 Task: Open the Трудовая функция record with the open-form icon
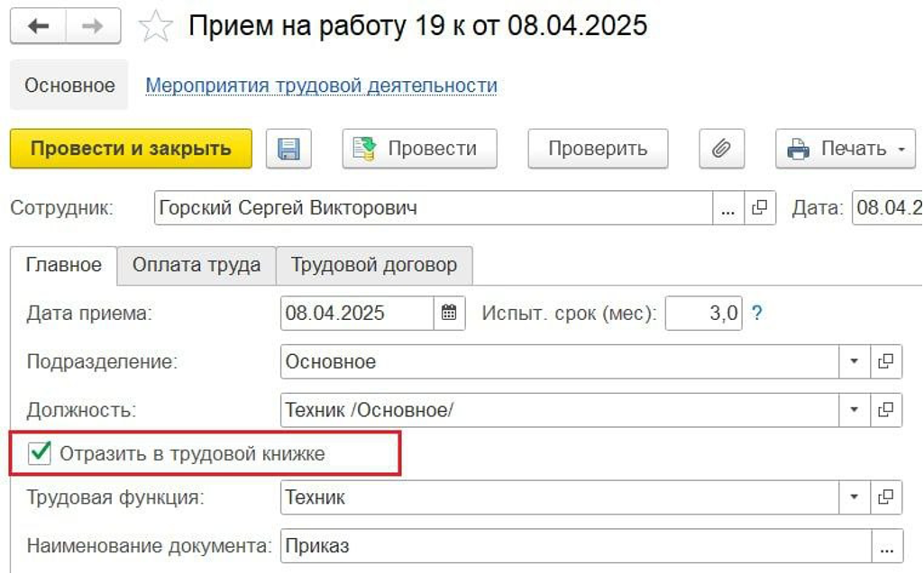[x=886, y=497]
